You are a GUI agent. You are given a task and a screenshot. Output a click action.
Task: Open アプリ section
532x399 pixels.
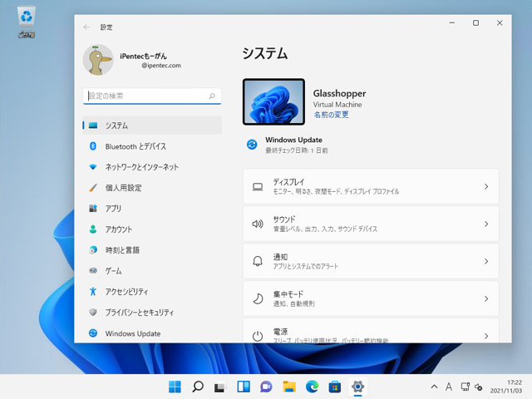click(x=152, y=209)
